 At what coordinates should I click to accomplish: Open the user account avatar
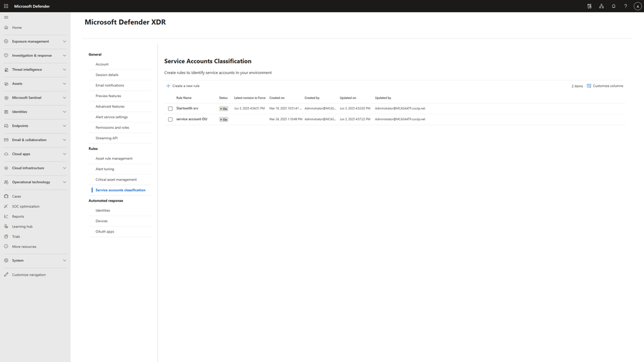tap(638, 6)
